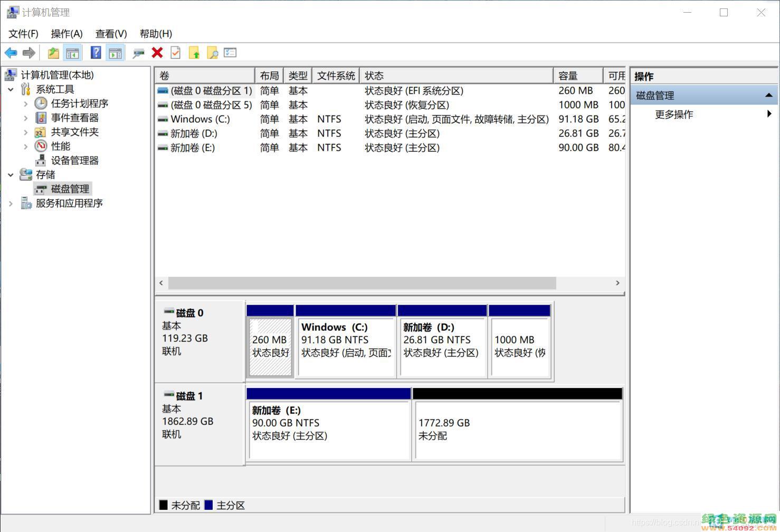780x532 pixels.
Task: Click the yellow folder with arrow toolbar icon
Action: click(194, 53)
